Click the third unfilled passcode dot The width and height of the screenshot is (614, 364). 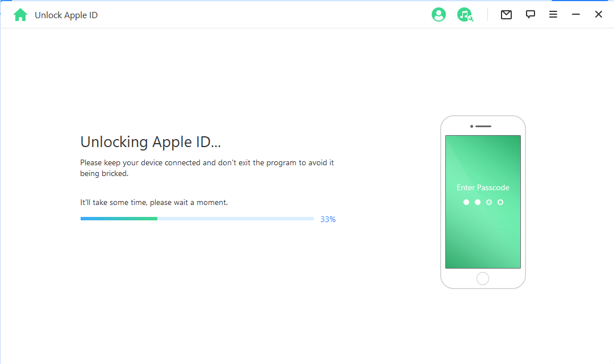(x=489, y=202)
